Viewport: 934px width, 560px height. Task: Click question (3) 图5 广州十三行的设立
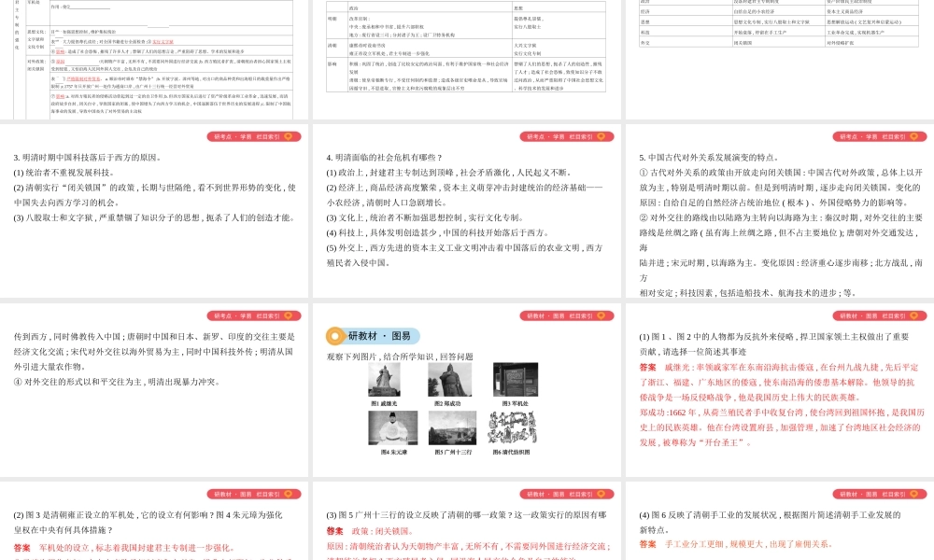pyautogui.click(x=466, y=515)
